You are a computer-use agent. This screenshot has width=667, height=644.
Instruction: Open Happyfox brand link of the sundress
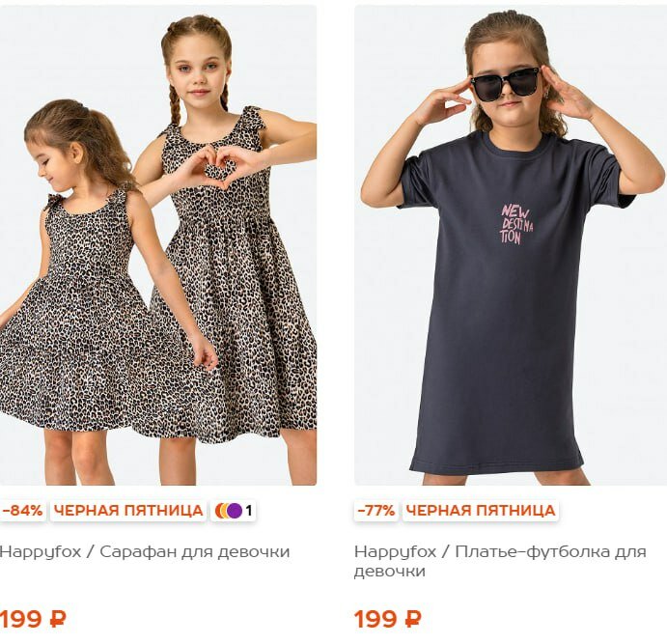41,552
